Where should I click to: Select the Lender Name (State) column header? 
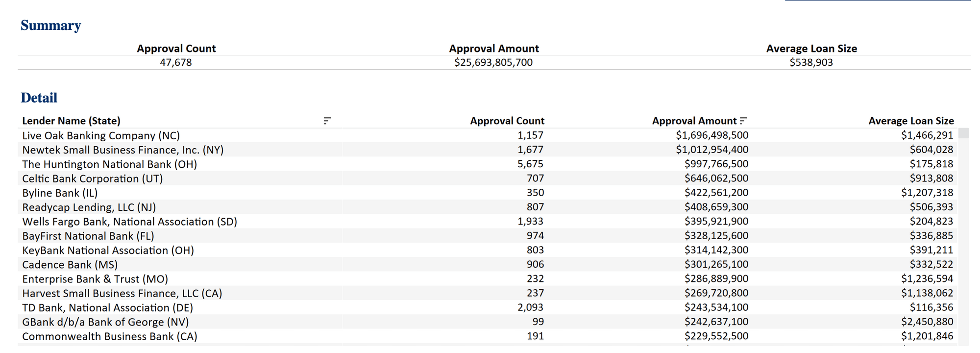(71, 121)
